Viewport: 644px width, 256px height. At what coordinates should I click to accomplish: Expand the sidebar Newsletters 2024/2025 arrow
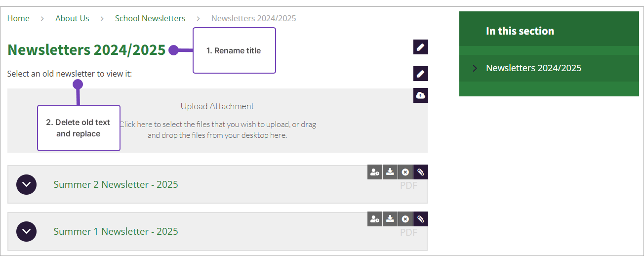475,68
